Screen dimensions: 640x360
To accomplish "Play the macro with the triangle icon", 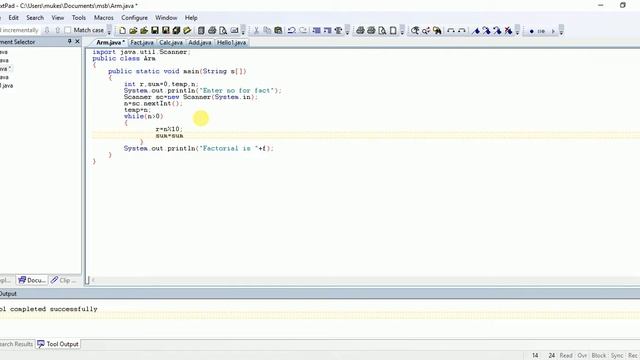I will [553, 31].
